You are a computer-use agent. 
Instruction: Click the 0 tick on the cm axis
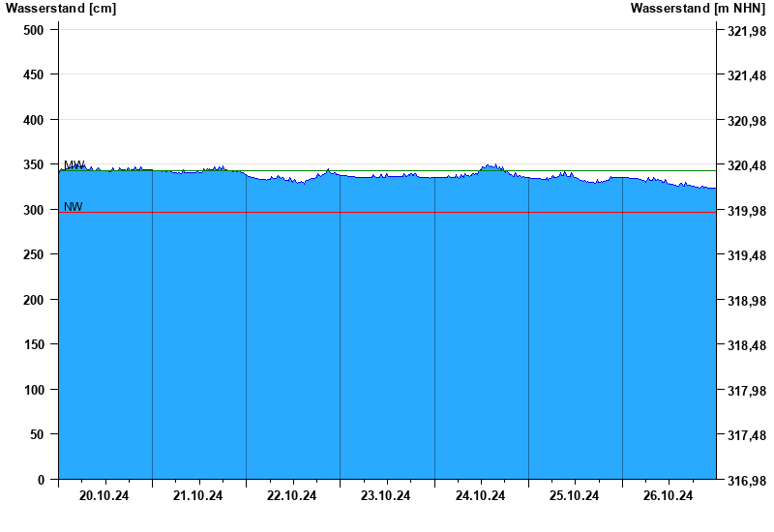tap(41, 480)
